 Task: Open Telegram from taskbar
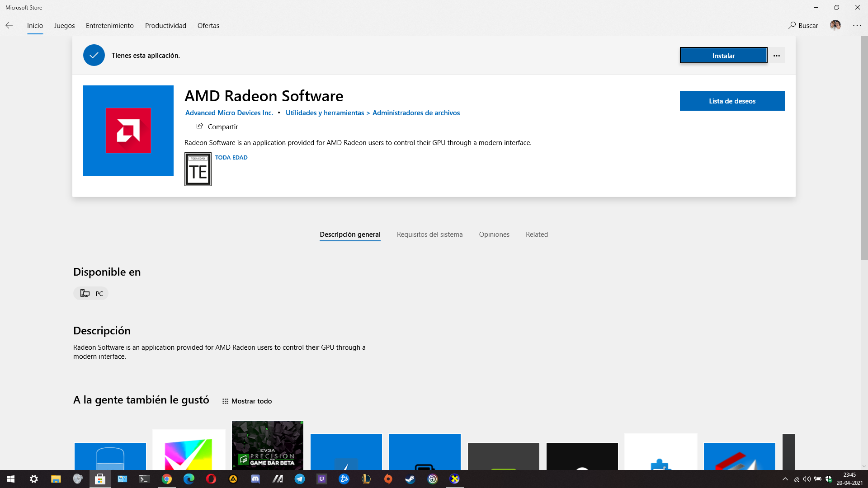pos(300,479)
